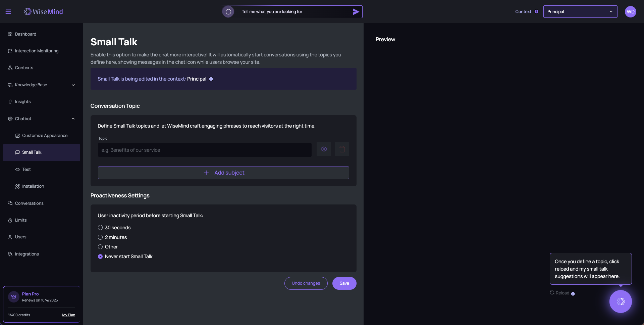Viewport: 644px width, 325px height.
Task: Open the hamburger menu icon
Action: [8, 12]
